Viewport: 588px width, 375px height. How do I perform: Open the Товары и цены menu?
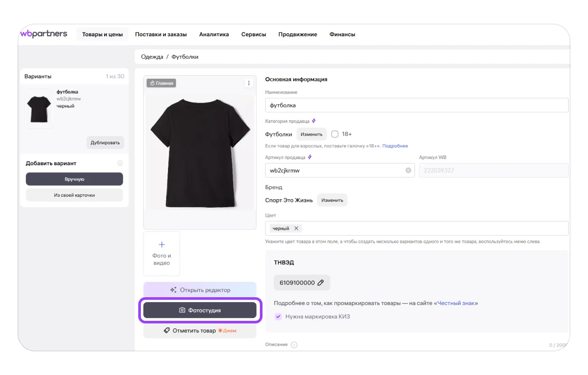tap(102, 35)
